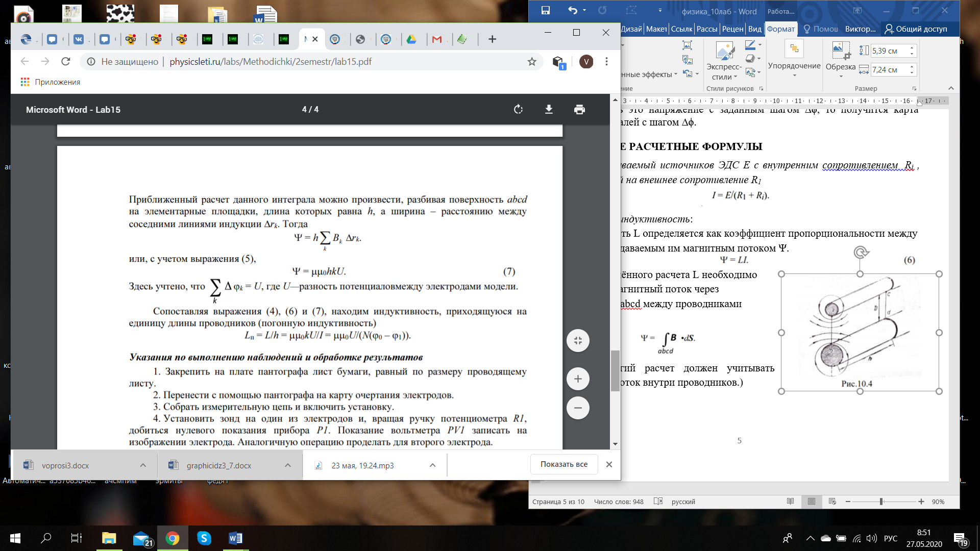Click the Word zoom slider handle
This screenshot has height=551, width=980.
(x=881, y=502)
